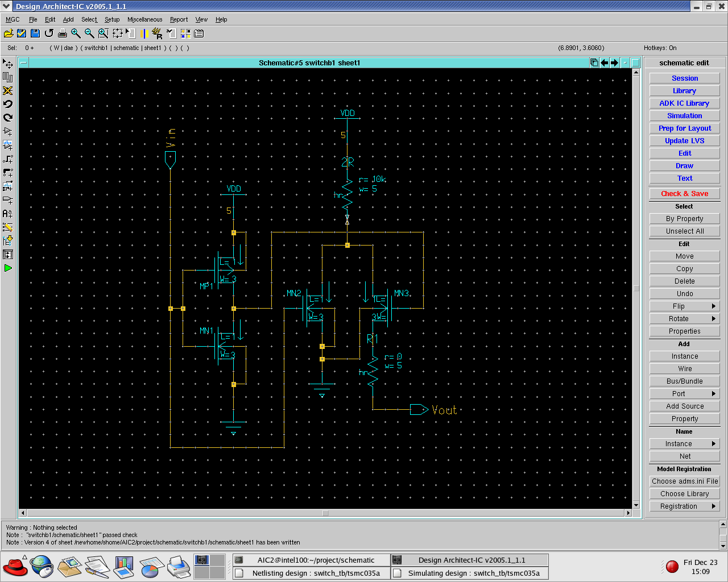
Task: Click the blue floppy-disk Save icon
Action: [35, 34]
